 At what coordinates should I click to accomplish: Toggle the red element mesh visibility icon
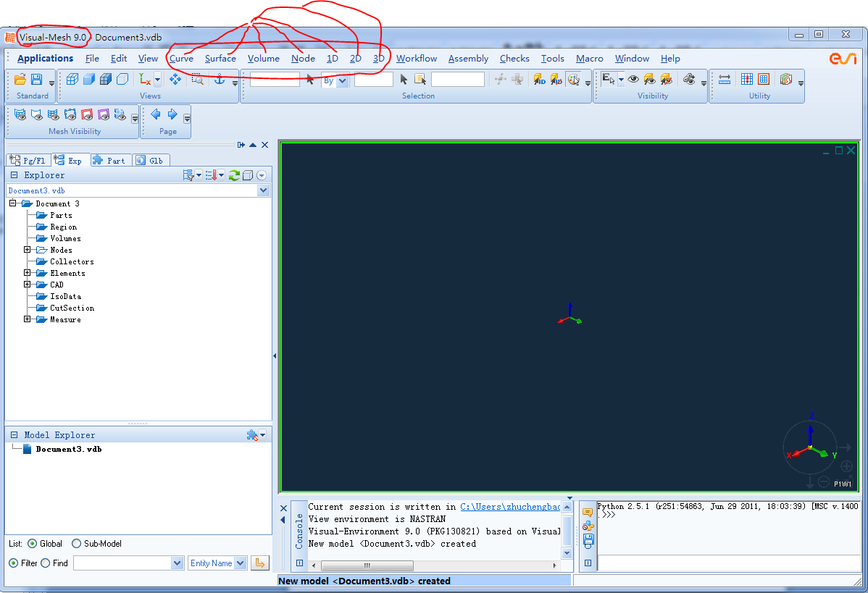87,114
